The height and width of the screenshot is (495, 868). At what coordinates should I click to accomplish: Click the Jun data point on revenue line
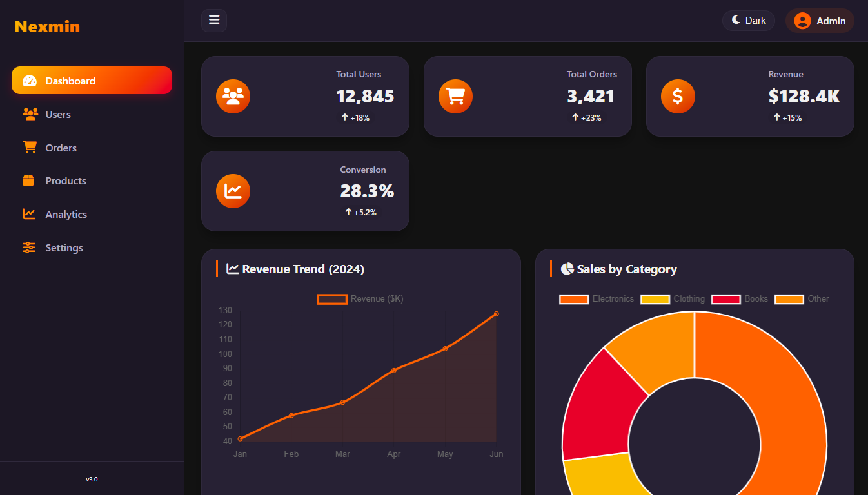point(496,314)
